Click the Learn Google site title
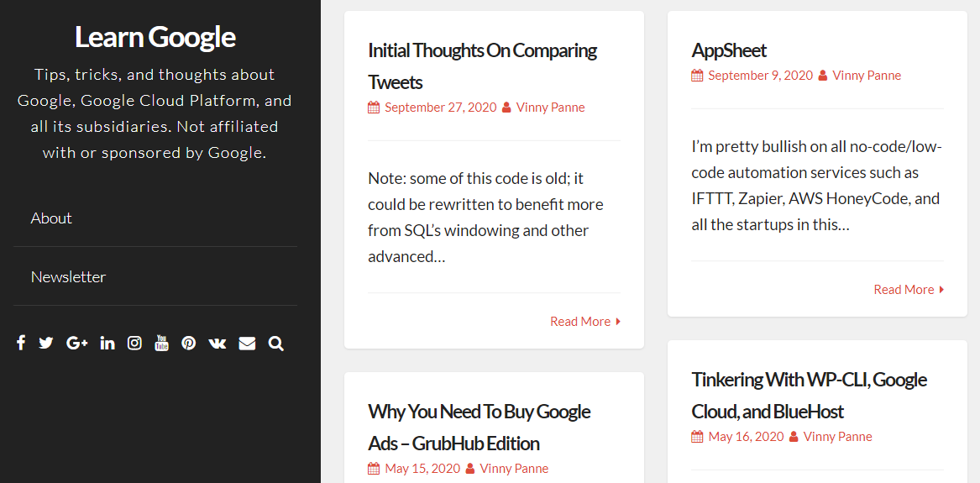Viewport: 980px width, 483px height. 155,37
